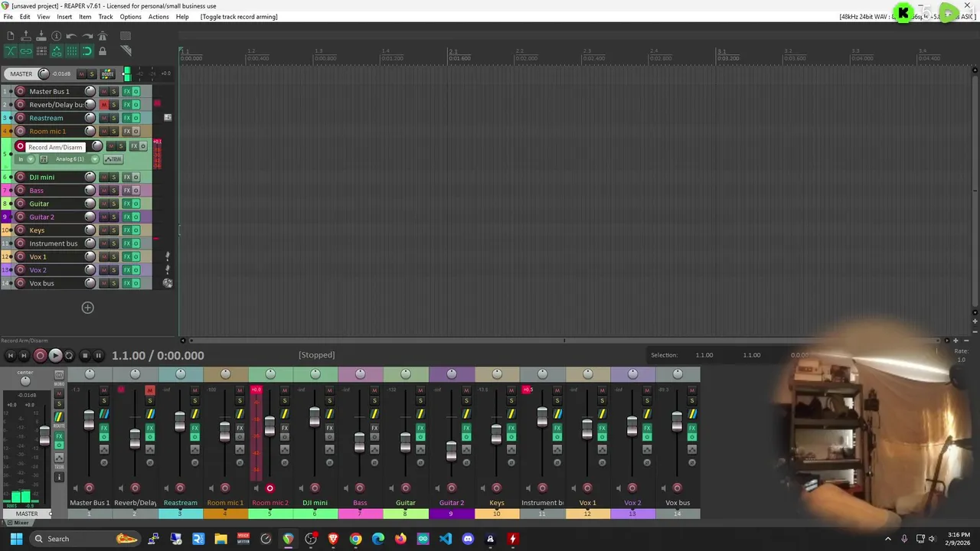This screenshot has height=551, width=980.
Task: Mute the master track in track panel
Action: pyautogui.click(x=82, y=74)
